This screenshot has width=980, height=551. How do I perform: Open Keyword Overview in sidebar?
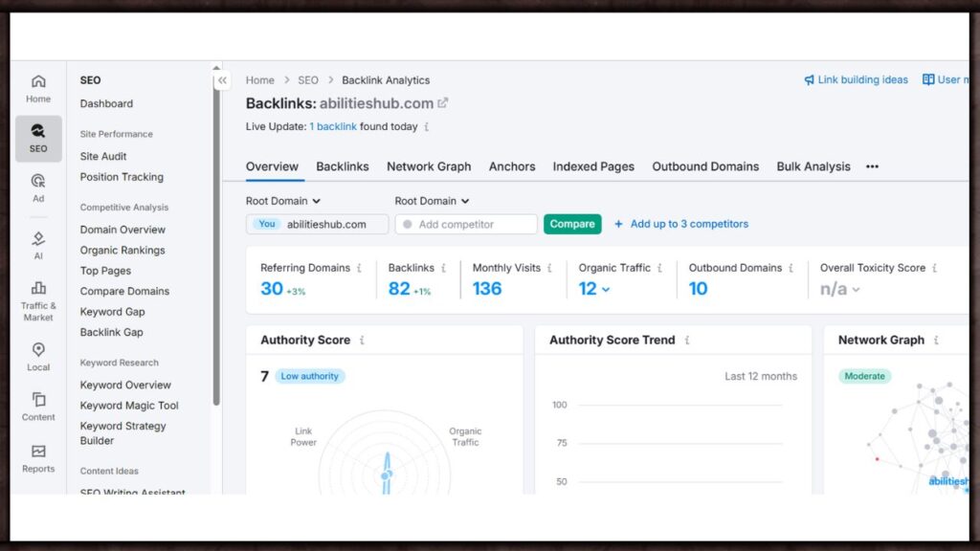(125, 385)
